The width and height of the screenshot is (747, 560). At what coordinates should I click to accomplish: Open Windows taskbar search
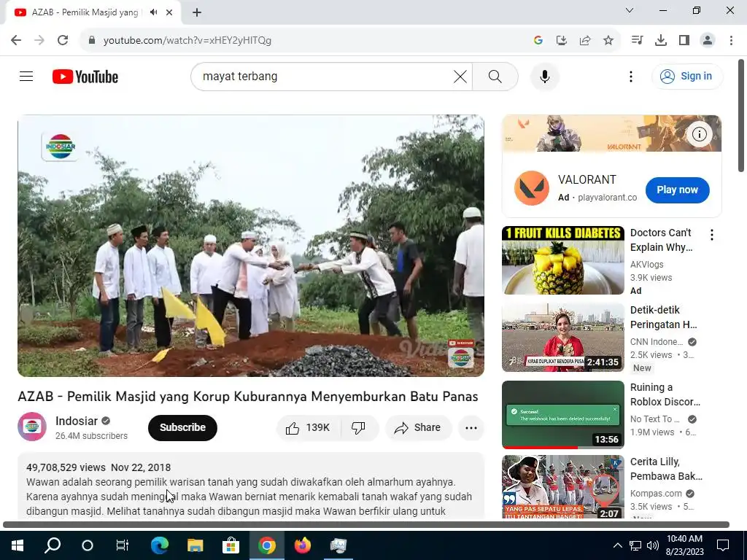tap(53, 545)
